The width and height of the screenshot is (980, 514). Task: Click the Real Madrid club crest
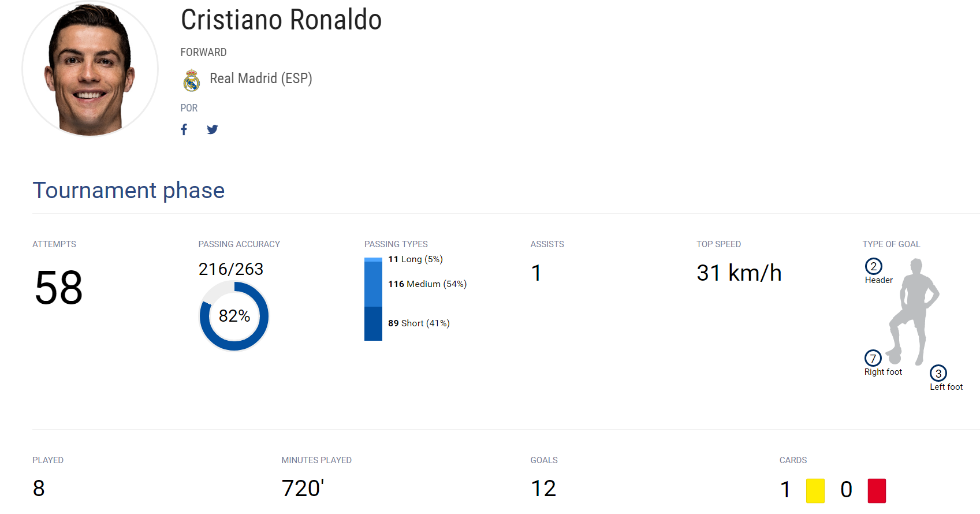192,80
